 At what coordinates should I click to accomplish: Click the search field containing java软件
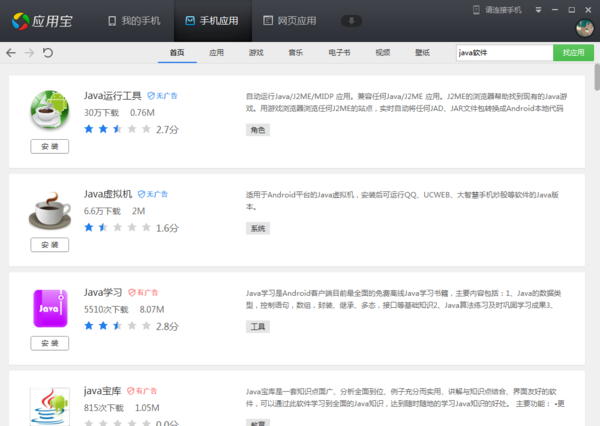pyautogui.click(x=504, y=53)
